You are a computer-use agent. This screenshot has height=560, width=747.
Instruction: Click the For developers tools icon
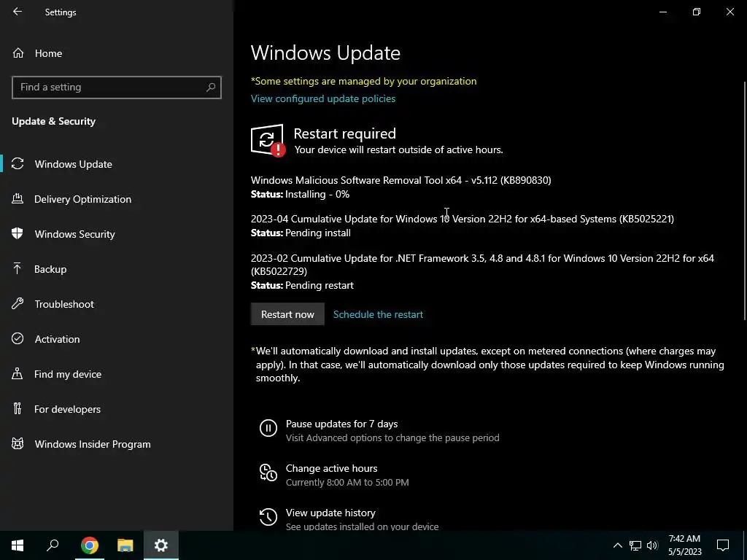pyautogui.click(x=18, y=408)
